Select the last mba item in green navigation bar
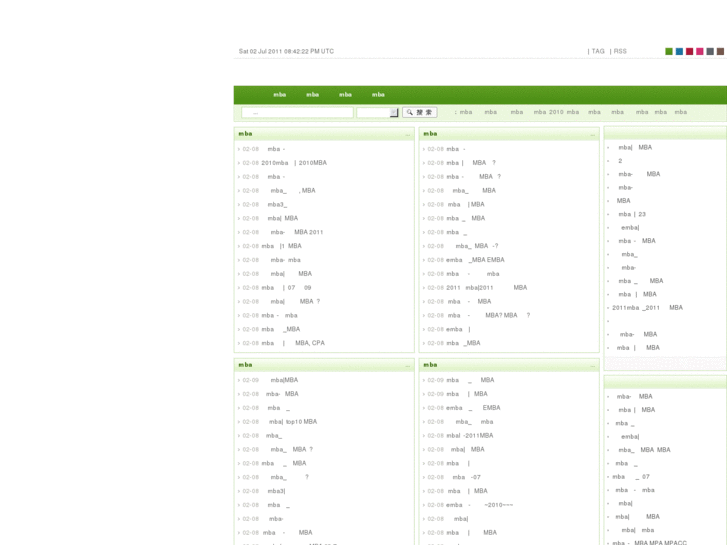The height and width of the screenshot is (545, 727). coord(378,95)
